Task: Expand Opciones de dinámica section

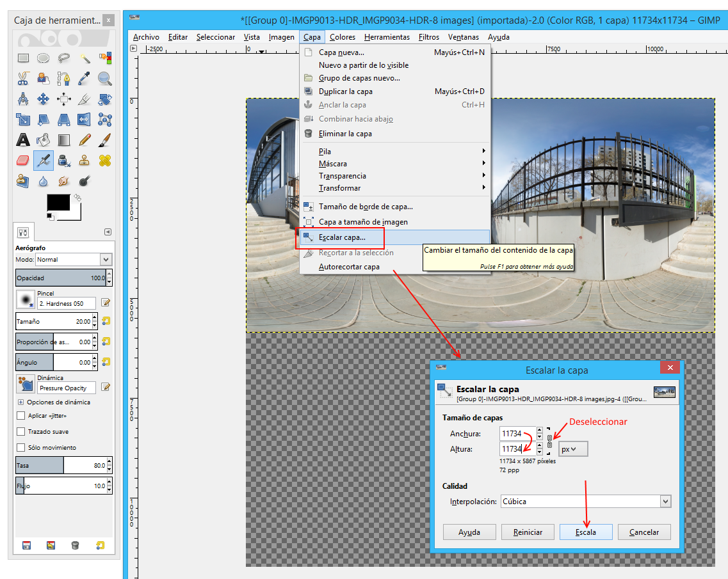Action: (21, 402)
